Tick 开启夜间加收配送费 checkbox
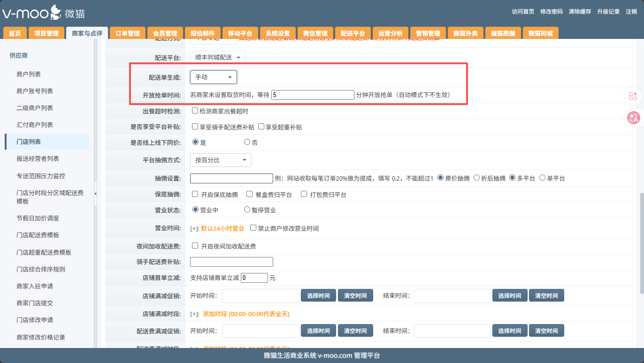 (x=195, y=246)
